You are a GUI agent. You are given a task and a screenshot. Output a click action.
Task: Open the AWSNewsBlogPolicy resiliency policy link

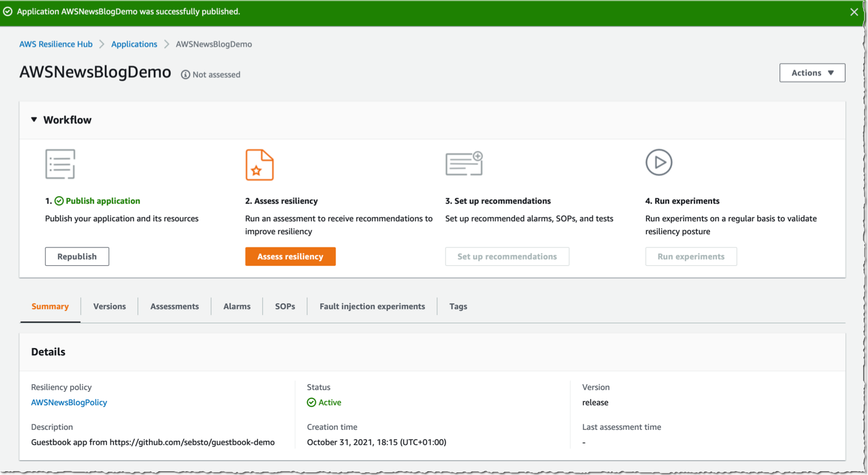(69, 403)
